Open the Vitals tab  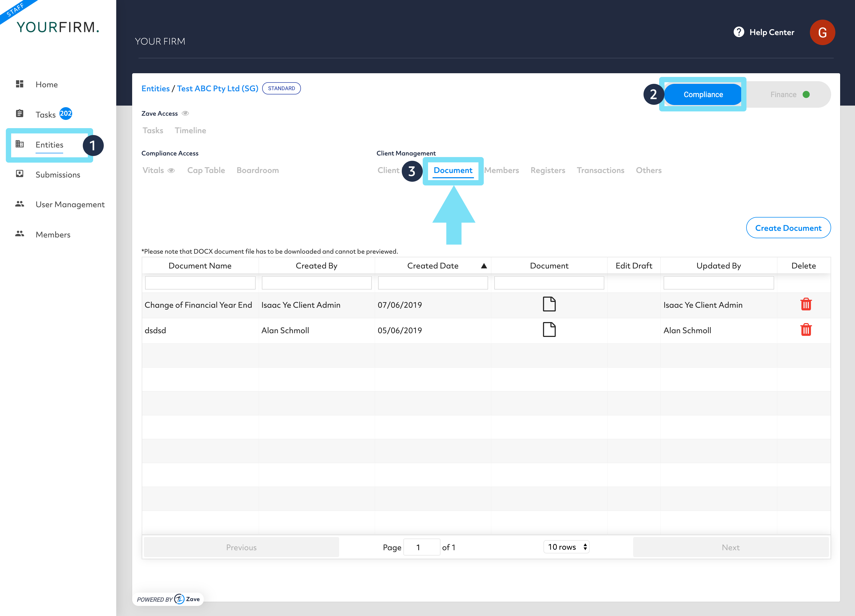(153, 170)
